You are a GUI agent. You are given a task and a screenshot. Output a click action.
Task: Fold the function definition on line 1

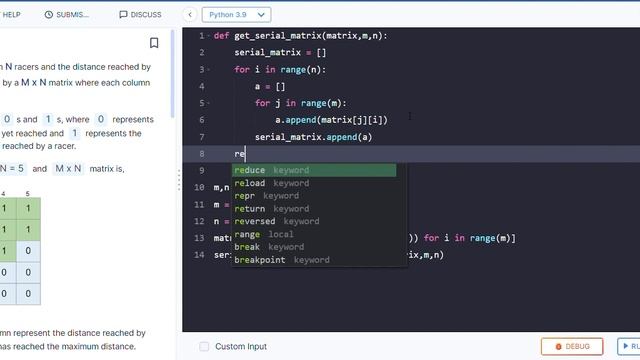[209, 36]
